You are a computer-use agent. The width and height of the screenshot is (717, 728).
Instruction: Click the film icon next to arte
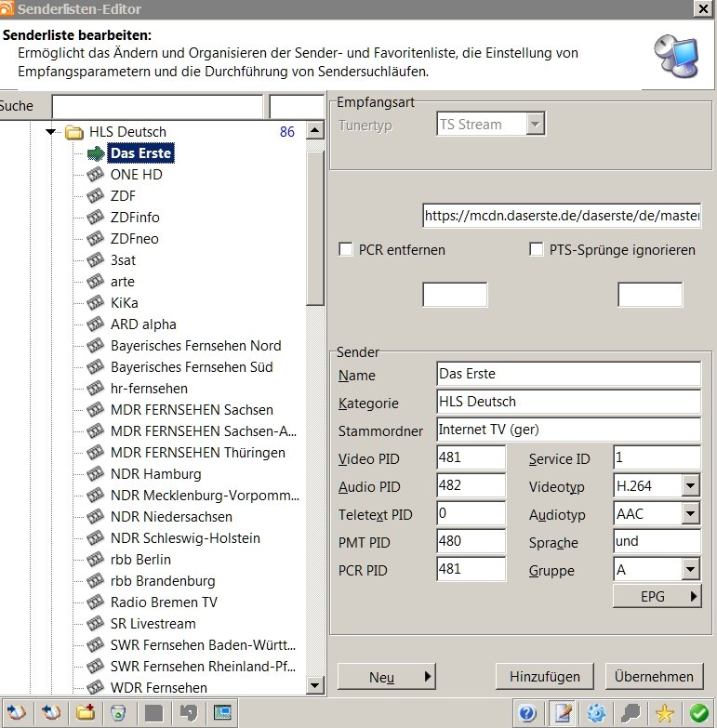point(95,282)
